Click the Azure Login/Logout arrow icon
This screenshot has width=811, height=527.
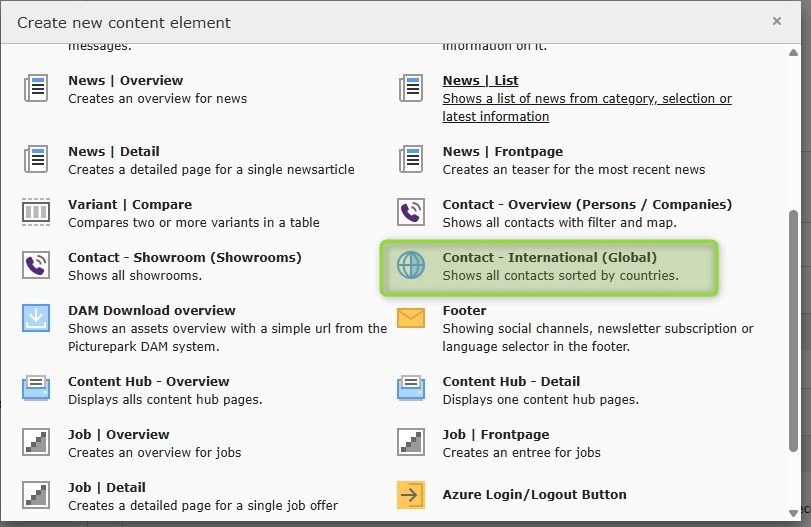(411, 495)
